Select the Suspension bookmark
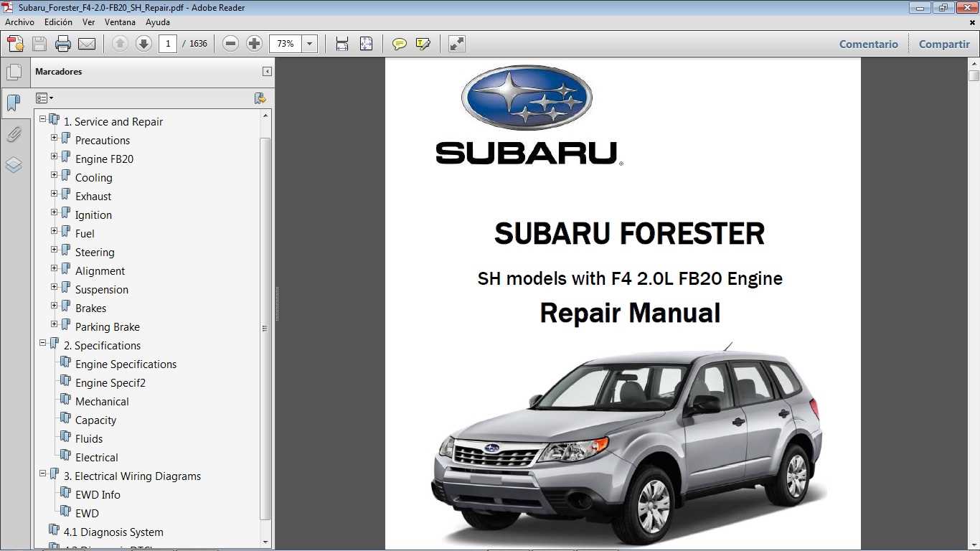Viewport: 980px width, 551px height. [x=102, y=289]
